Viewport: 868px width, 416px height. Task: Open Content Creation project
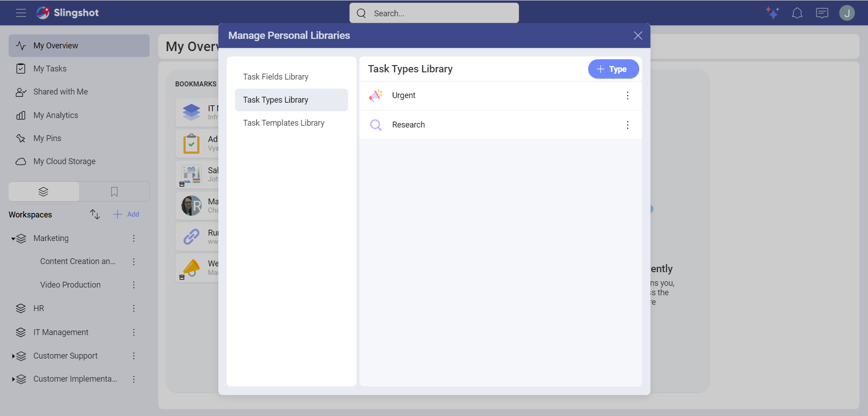78,261
